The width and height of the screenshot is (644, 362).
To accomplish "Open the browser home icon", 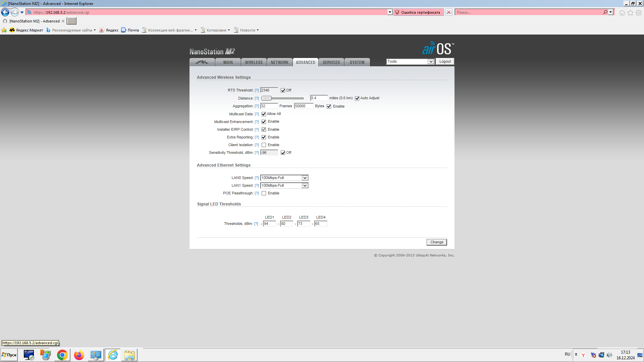I will click(x=622, y=13).
